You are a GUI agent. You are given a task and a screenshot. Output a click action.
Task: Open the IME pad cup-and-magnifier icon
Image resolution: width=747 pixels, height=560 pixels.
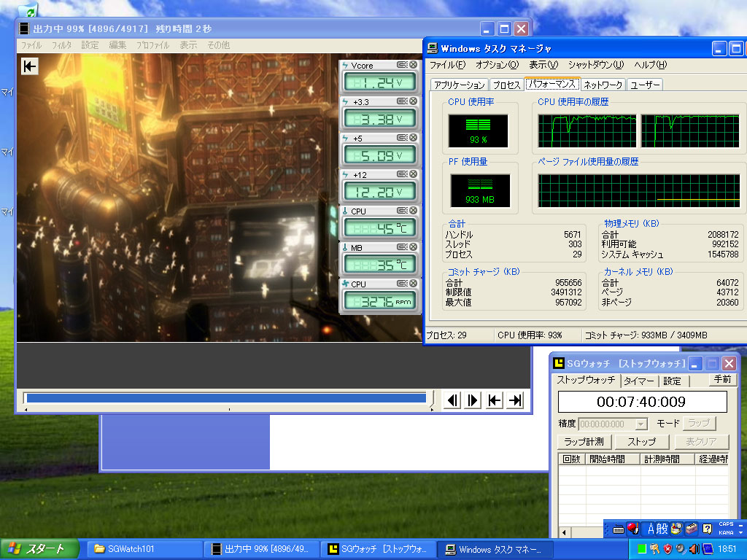pos(676,529)
